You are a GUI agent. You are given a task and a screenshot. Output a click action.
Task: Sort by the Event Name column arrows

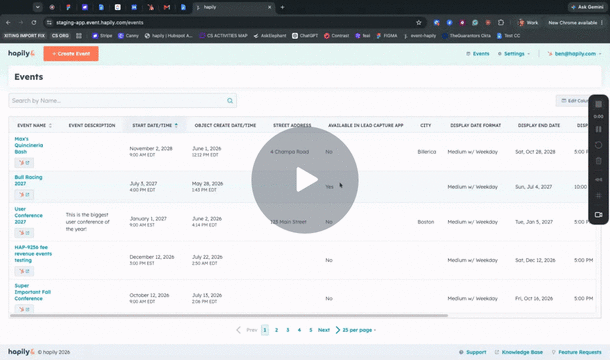click(x=50, y=125)
